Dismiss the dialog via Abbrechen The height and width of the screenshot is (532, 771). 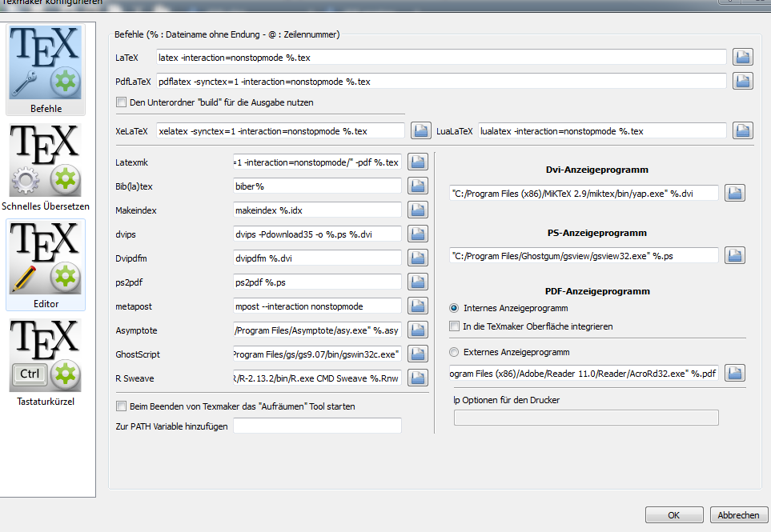pos(737,514)
